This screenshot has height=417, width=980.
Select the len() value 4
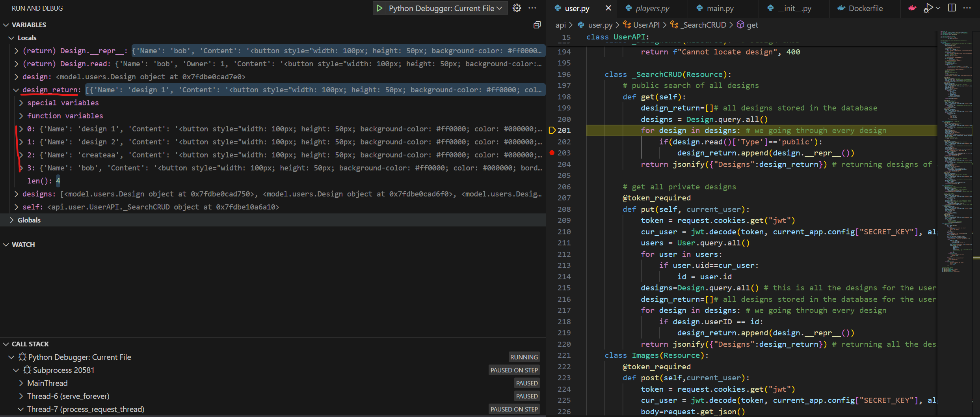click(58, 181)
